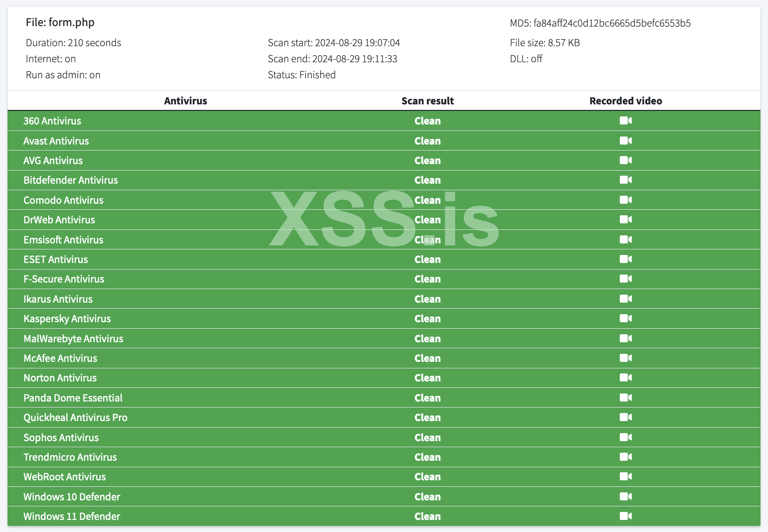
Task: Click the Comodo Antivirus row name
Action: click(x=63, y=200)
